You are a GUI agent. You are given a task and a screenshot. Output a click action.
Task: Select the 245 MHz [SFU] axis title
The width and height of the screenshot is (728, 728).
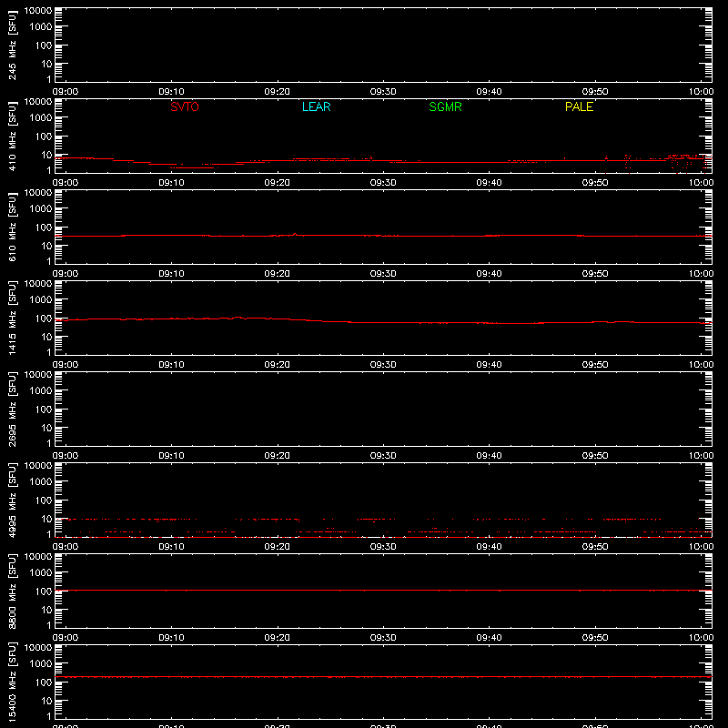click(x=12, y=45)
